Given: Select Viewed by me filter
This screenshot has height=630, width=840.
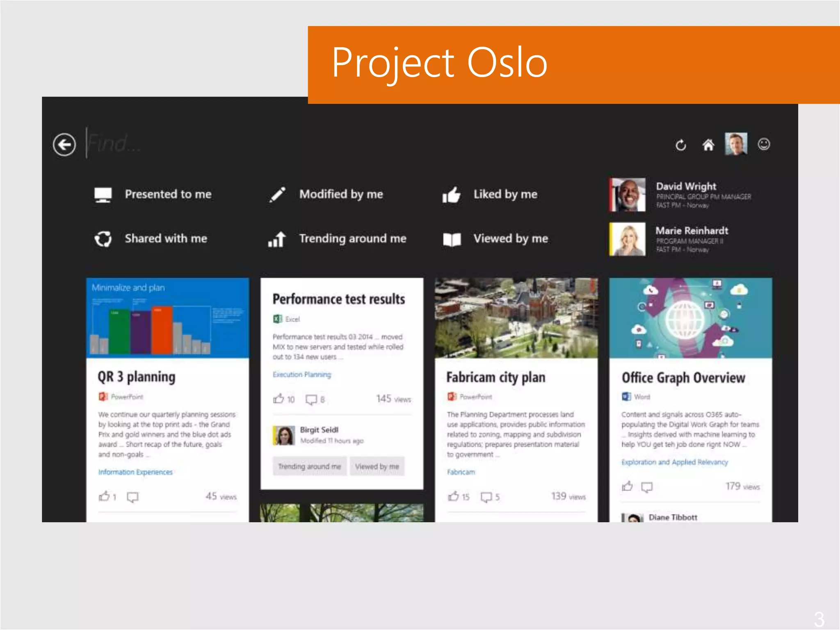Looking at the screenshot, I should (x=511, y=238).
